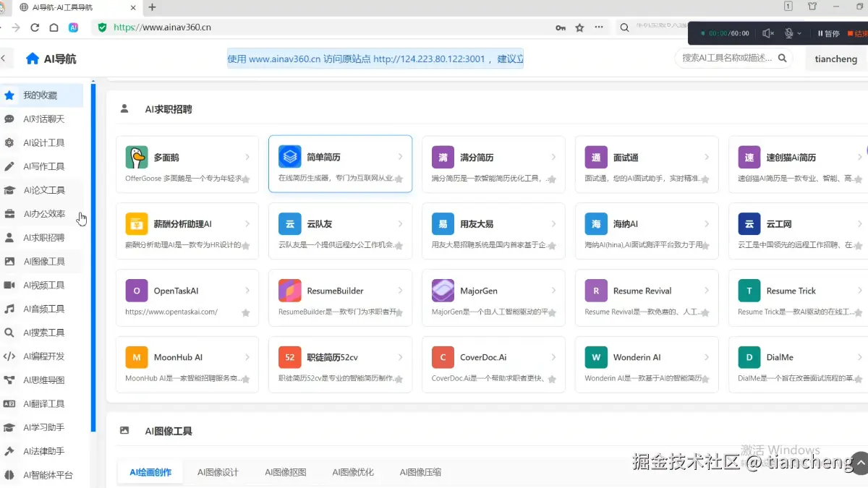Viewport: 868px width, 488px height.
Task: Click the OpenTaskAI circular logo
Action: pyautogui.click(x=136, y=291)
